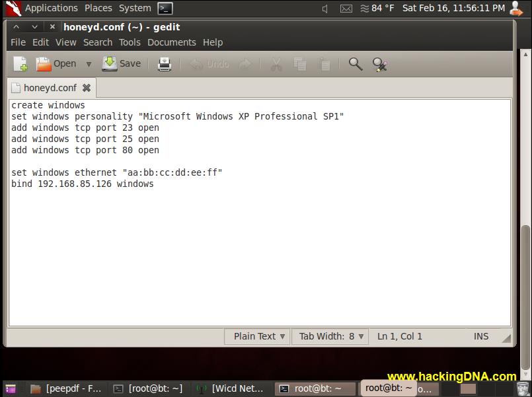
Task: Click INS insert mode indicator
Action: point(481,336)
